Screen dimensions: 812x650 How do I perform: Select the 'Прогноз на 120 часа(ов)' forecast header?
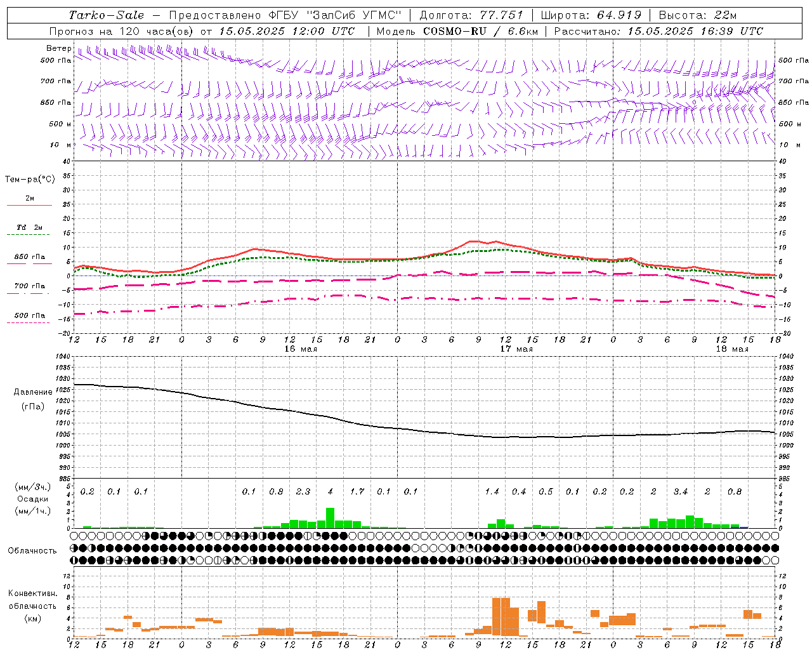click(x=121, y=31)
